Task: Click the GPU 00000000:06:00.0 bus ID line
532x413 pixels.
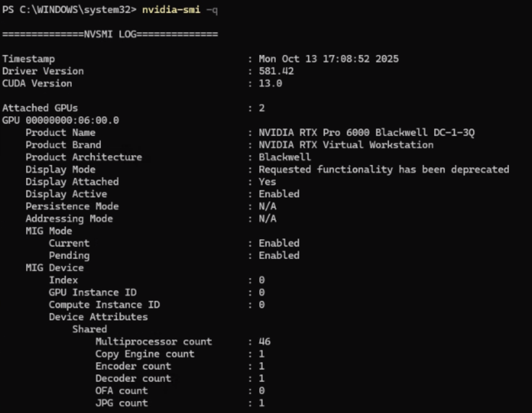Action: click(61, 120)
